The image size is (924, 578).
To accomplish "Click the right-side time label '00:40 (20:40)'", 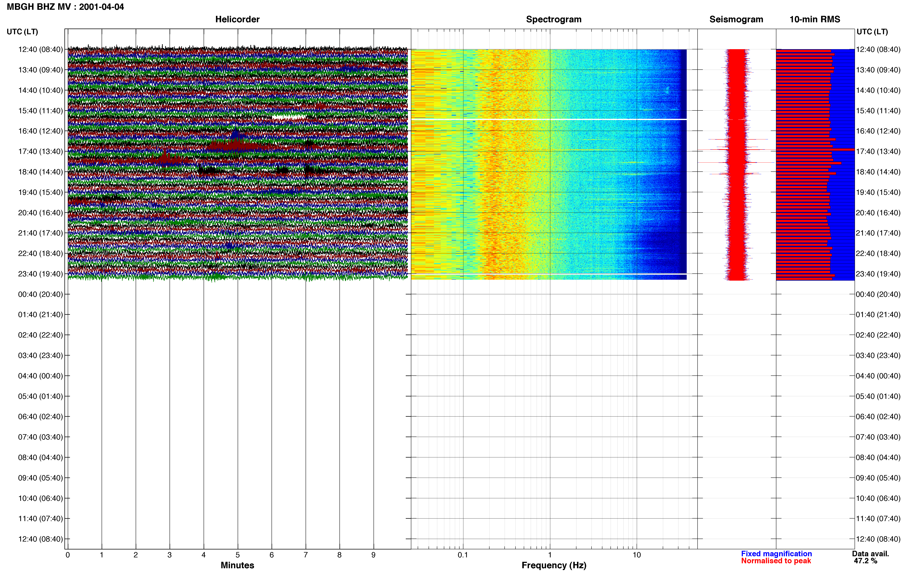I will pos(878,294).
